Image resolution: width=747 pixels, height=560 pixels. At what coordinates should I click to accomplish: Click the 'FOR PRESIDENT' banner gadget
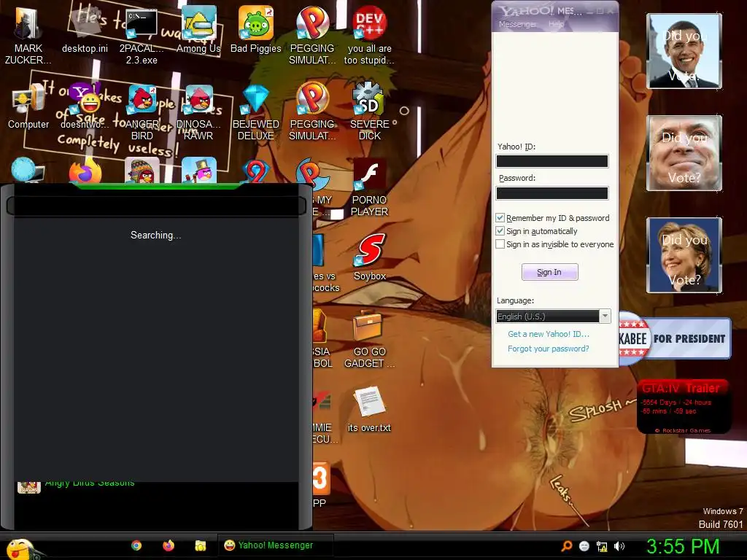[675, 338]
